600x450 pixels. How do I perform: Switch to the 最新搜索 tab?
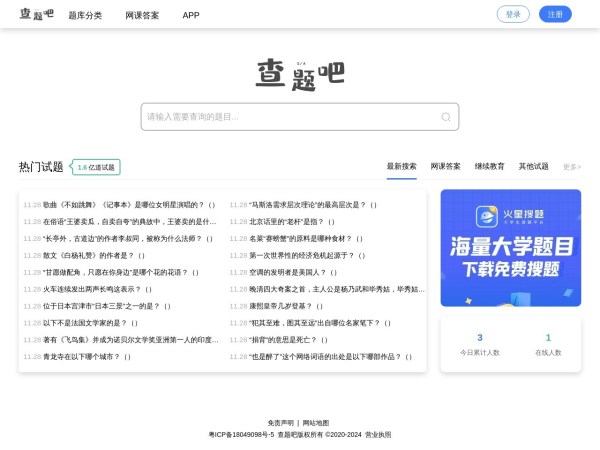pyautogui.click(x=401, y=166)
